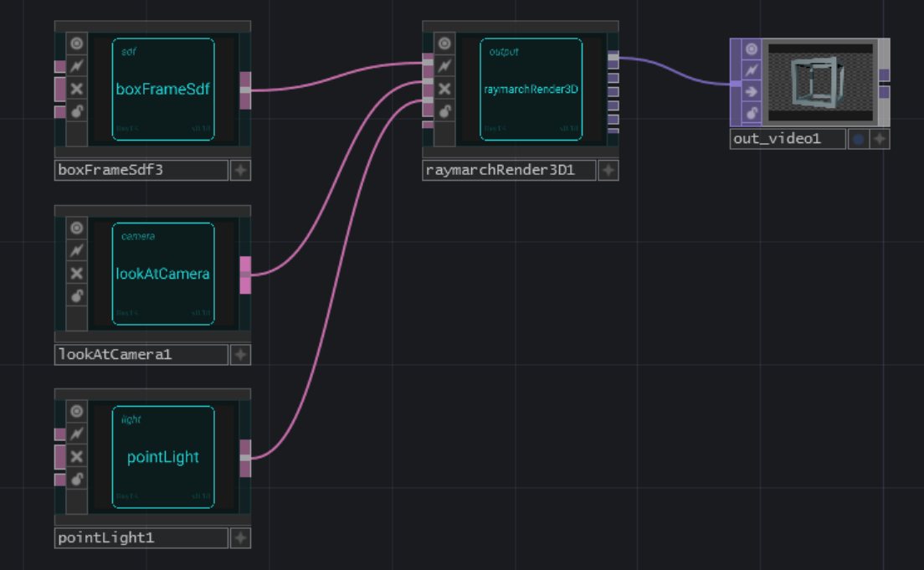This screenshot has width=924, height=570.
Task: Activate viewer plus button on raymarchRender3D1
Action: [x=608, y=171]
